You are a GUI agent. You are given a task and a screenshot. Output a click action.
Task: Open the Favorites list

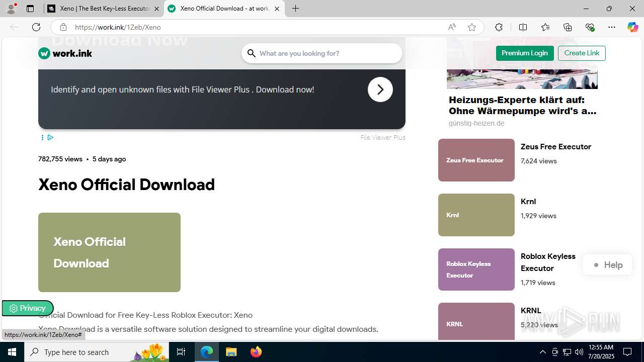(545, 27)
